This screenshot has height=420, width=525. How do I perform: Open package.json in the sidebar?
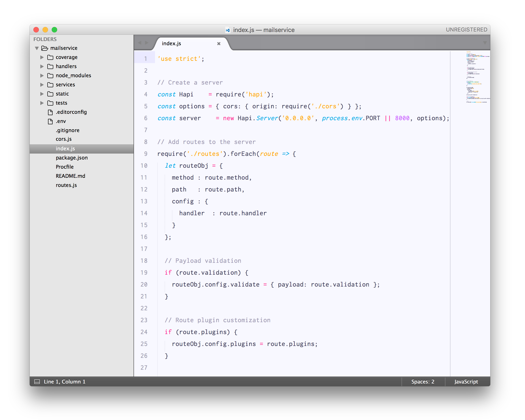click(72, 158)
